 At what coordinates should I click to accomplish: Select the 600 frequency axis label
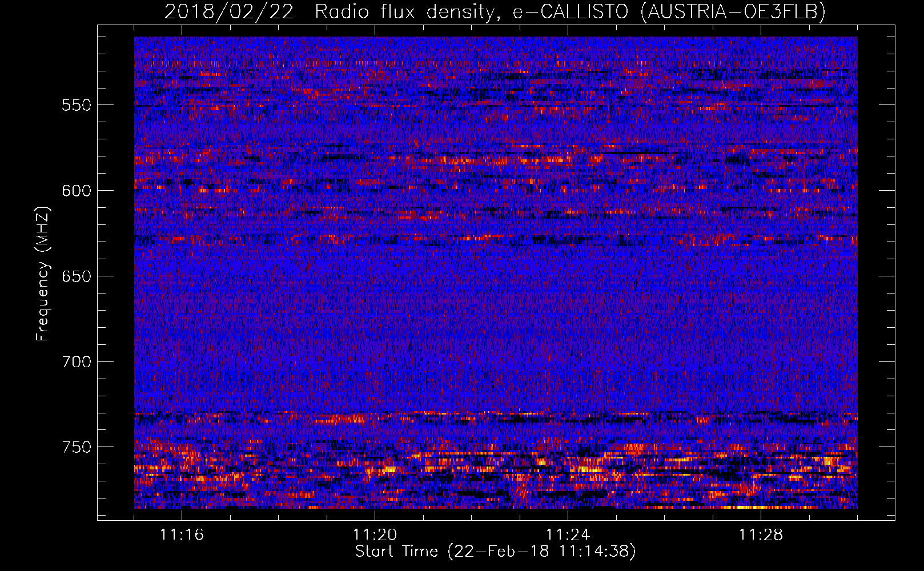tap(77, 191)
